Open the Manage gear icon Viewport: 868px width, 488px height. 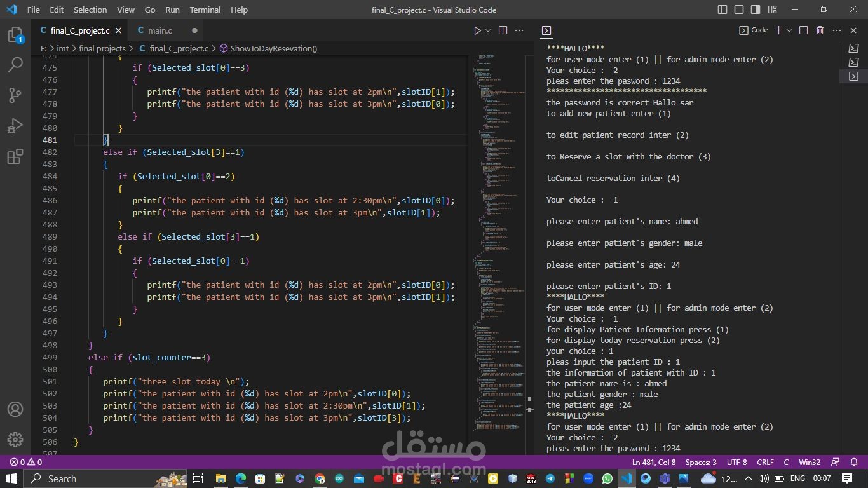[15, 439]
